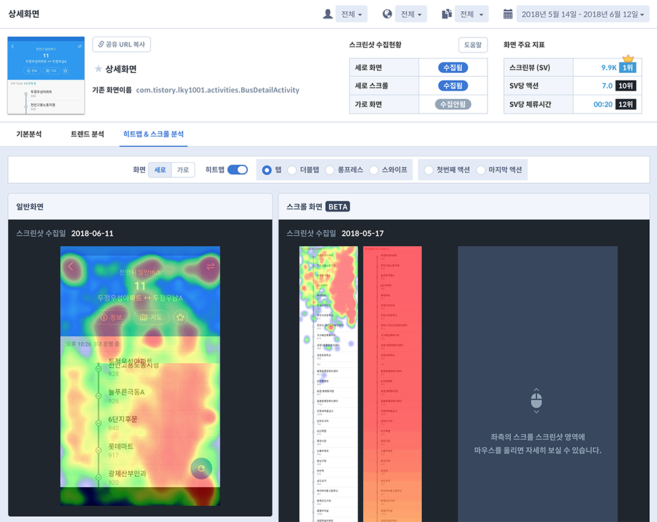Star the 상세화면 screen as favorite
657x522 pixels.
[98, 69]
